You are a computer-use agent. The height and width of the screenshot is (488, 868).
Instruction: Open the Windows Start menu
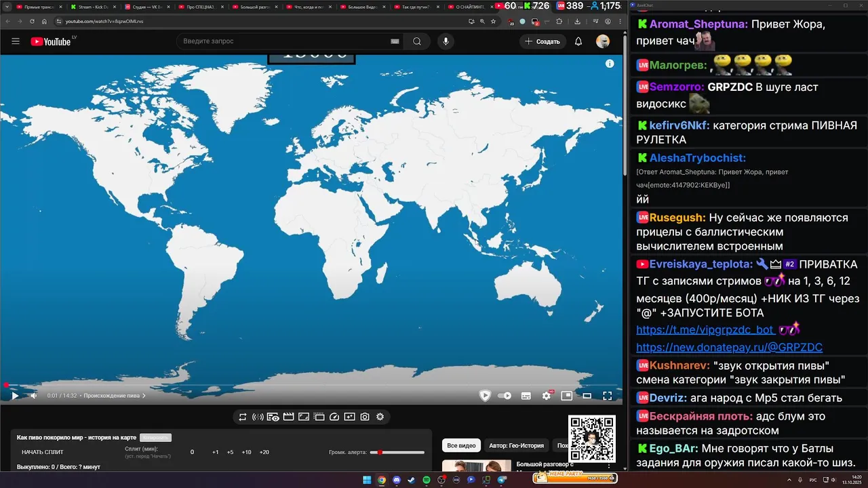[x=367, y=480]
